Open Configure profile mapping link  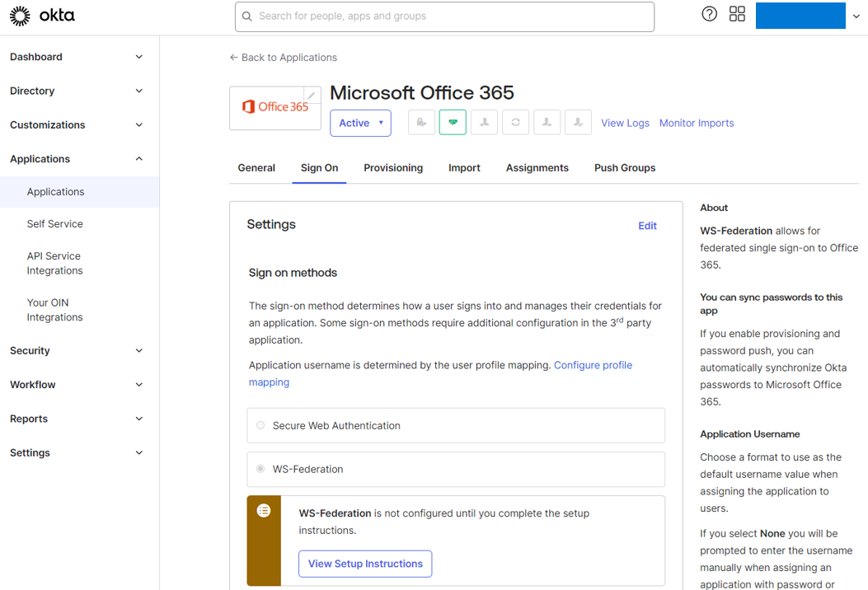[593, 365]
